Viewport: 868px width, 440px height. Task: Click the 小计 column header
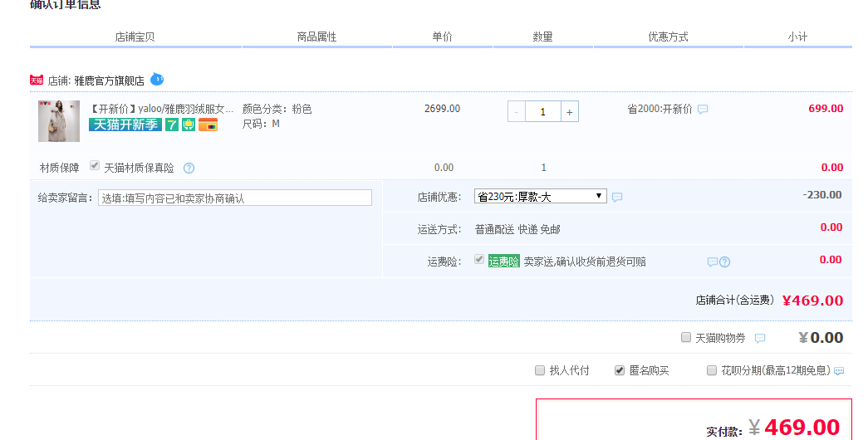[797, 37]
